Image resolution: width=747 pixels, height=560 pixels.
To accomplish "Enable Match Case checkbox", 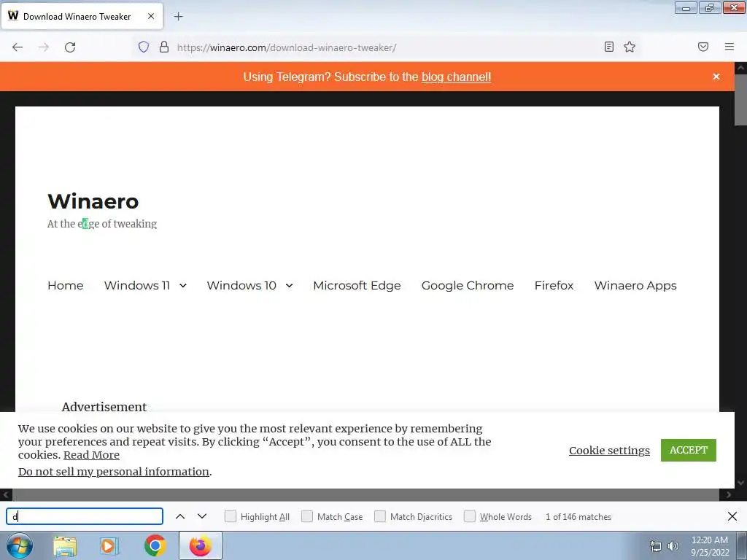I will point(307,516).
